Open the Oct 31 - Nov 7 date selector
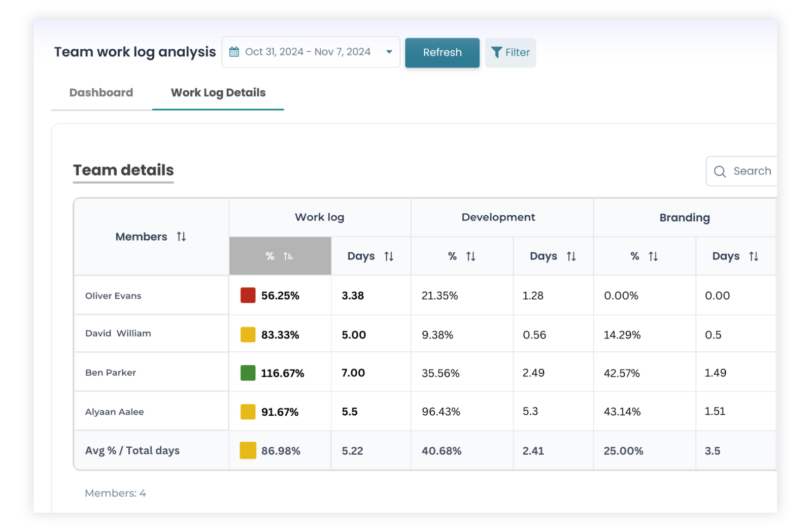Image resolution: width=812 pixels, height=532 pixels. (x=308, y=52)
